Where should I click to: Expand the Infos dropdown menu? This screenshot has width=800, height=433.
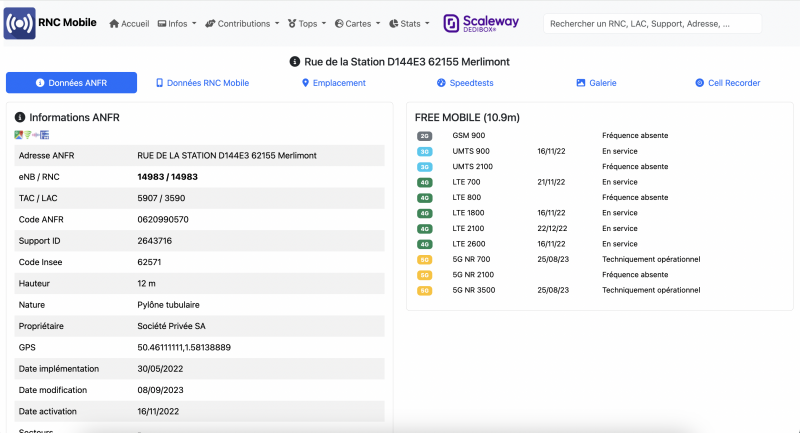click(x=177, y=23)
